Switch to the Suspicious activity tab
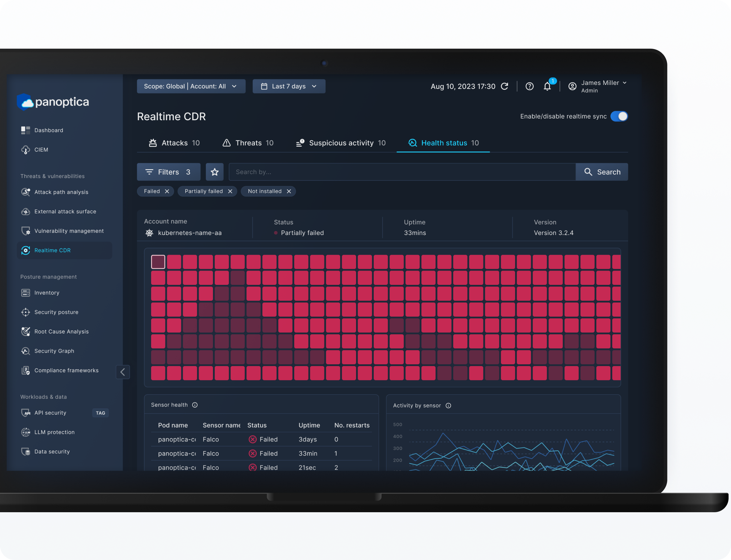This screenshot has height=560, width=731. point(341,143)
